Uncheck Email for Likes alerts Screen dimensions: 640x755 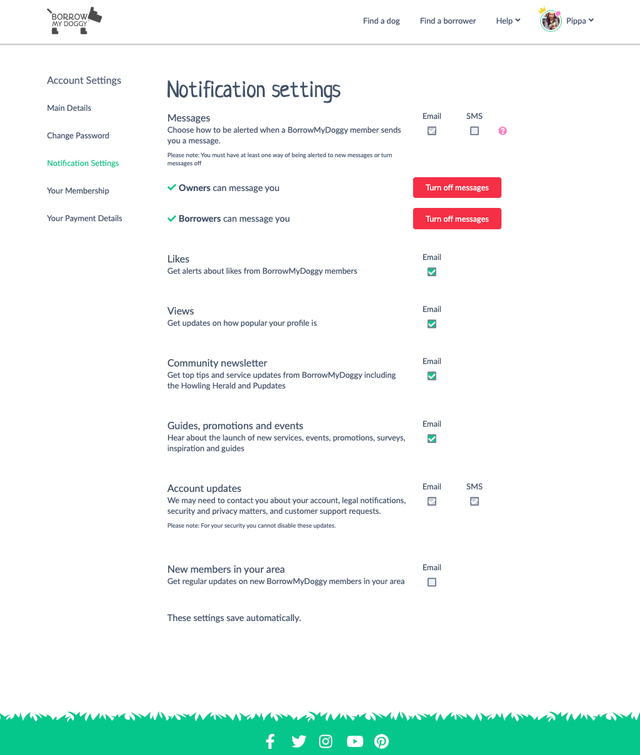tap(432, 272)
